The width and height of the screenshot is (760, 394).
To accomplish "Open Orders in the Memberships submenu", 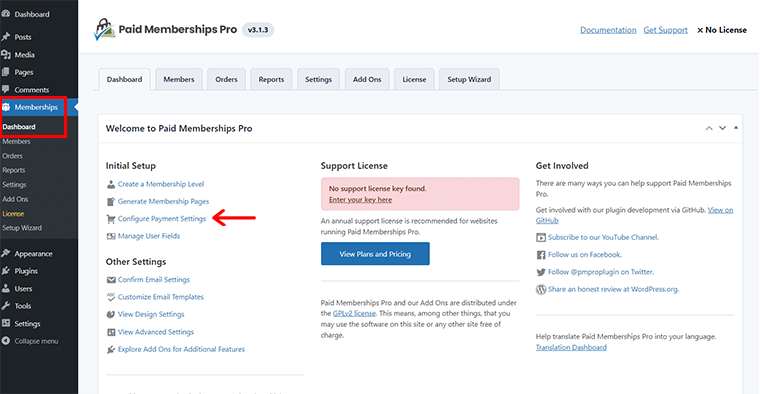I will coord(13,156).
